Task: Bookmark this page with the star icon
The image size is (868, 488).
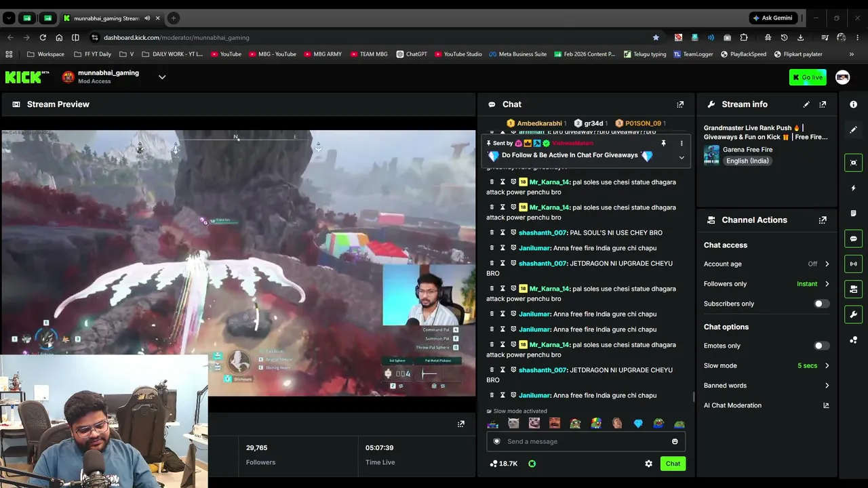Action: pos(656,37)
